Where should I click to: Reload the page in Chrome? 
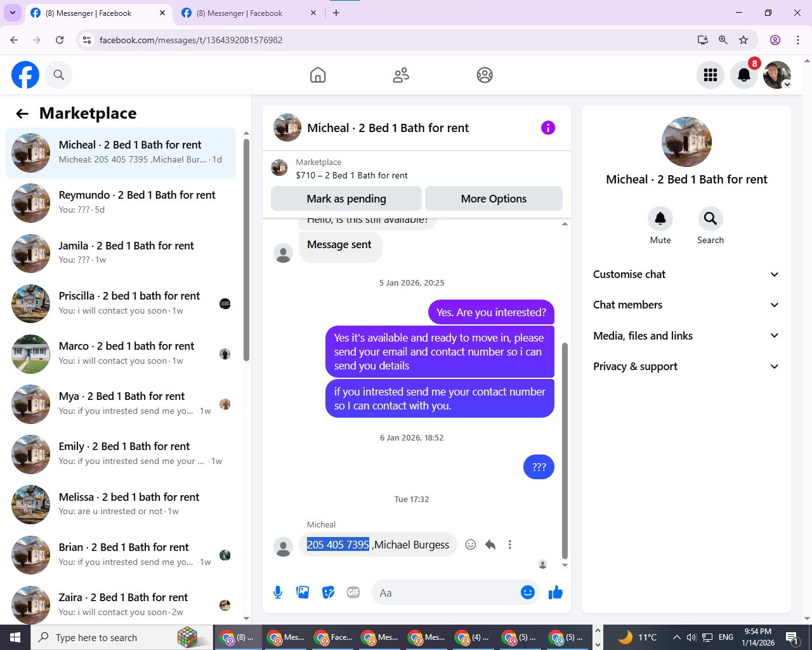60,40
